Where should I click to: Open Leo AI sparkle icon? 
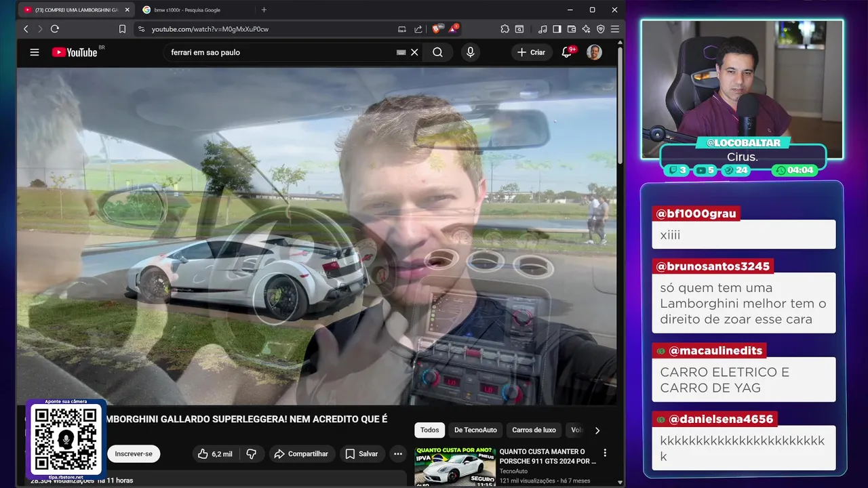(586, 29)
